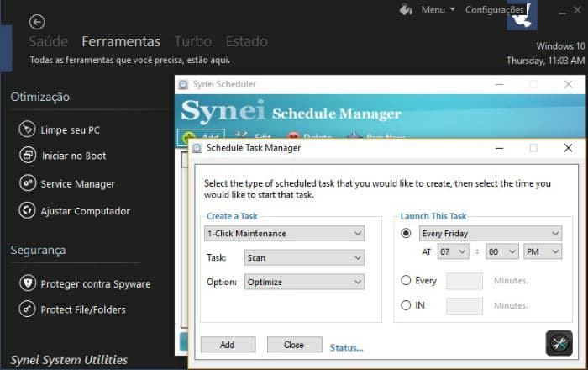This screenshot has width=588, height=370.
Task: Click the wrench tools icon in Schedule Task Manager
Action: [x=559, y=343]
